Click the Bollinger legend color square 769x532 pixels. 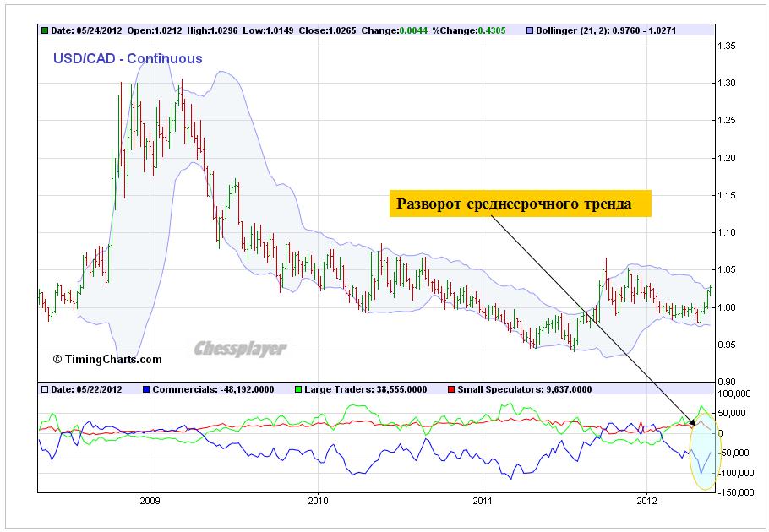530,30
